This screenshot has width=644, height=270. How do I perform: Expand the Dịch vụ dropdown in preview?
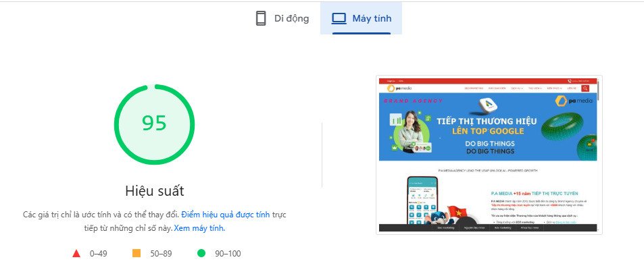point(517,88)
